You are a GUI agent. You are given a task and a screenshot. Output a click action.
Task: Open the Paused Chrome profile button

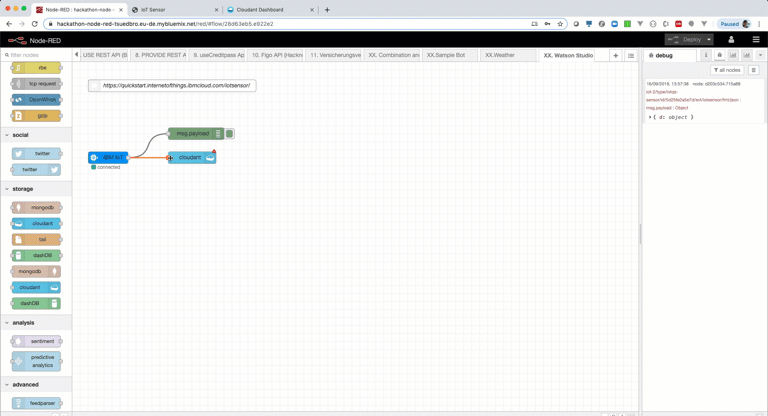coord(735,24)
